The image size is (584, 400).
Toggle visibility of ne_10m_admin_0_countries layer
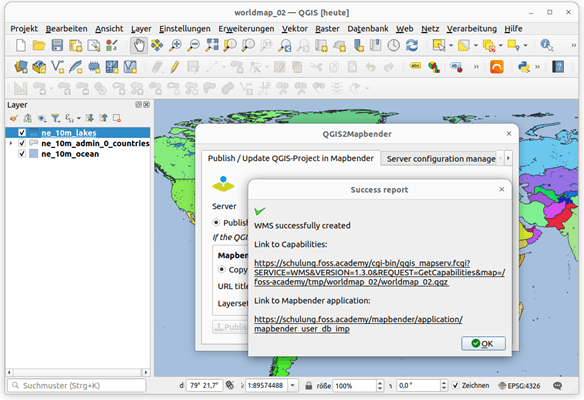click(22, 143)
